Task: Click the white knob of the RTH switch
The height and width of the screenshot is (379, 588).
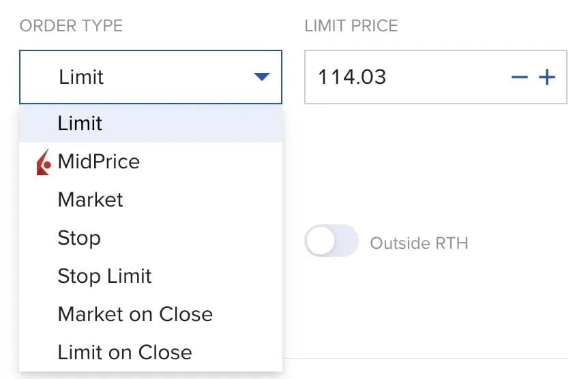Action: (x=319, y=241)
